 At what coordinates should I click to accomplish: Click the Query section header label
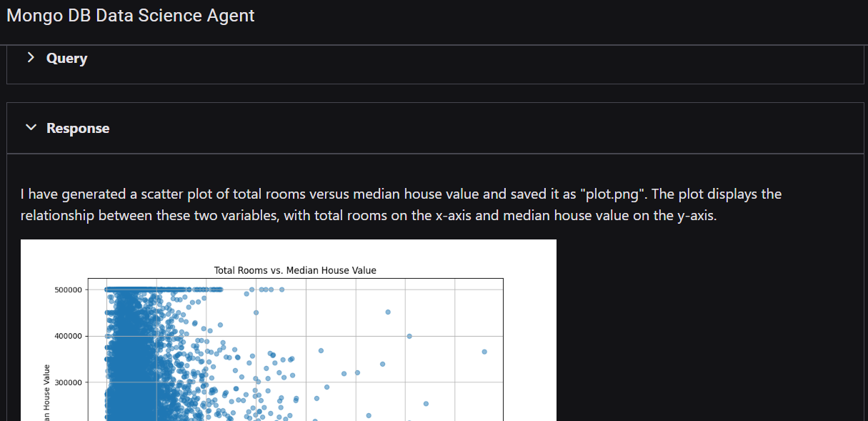click(66, 59)
